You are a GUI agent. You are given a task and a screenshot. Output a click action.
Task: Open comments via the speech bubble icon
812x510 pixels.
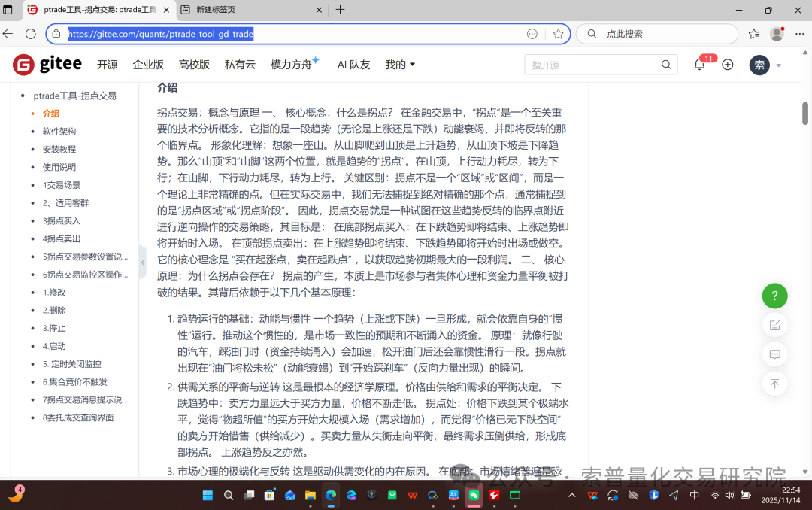click(775, 354)
